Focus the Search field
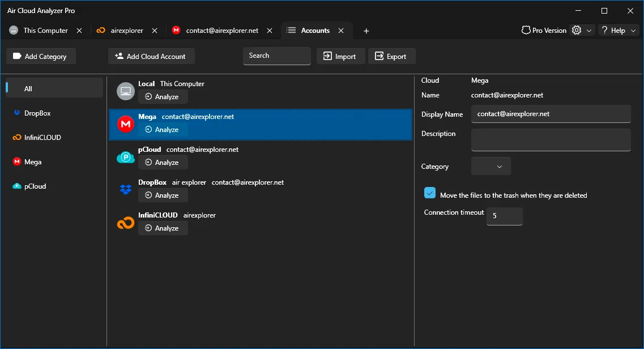This screenshot has width=644, height=349. 277,56
